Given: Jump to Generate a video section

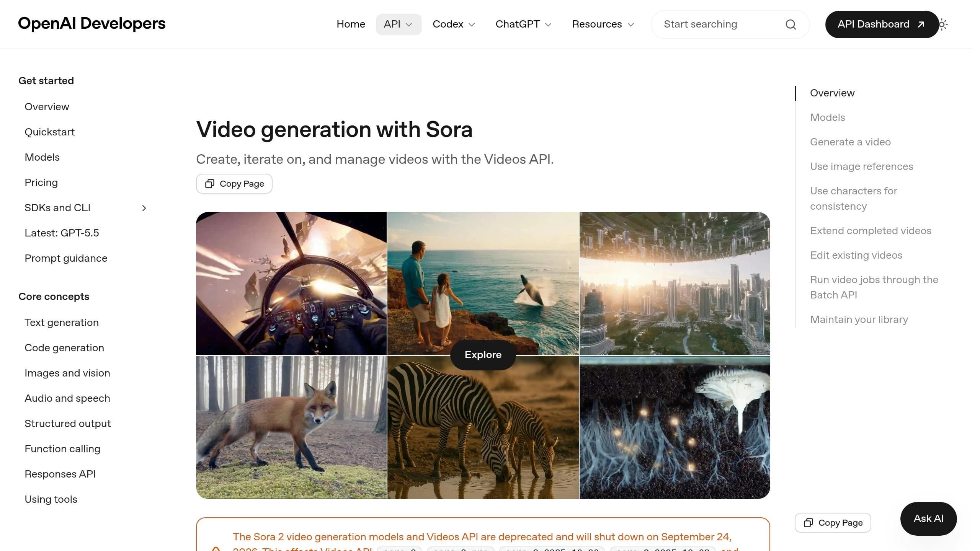Looking at the screenshot, I should (x=850, y=142).
